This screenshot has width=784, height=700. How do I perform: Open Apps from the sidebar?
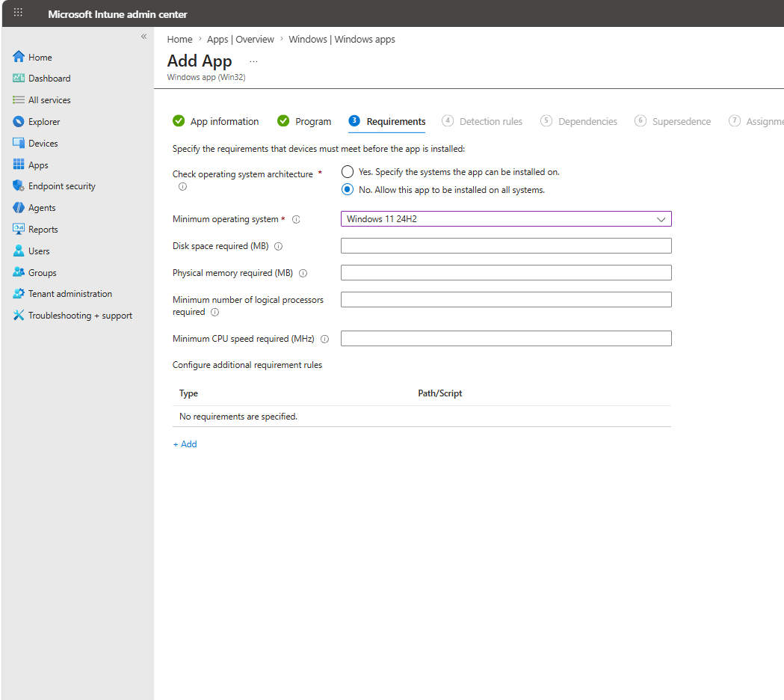(39, 165)
